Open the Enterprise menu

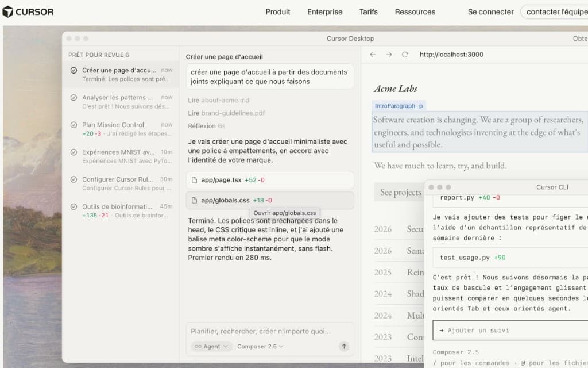(x=325, y=12)
